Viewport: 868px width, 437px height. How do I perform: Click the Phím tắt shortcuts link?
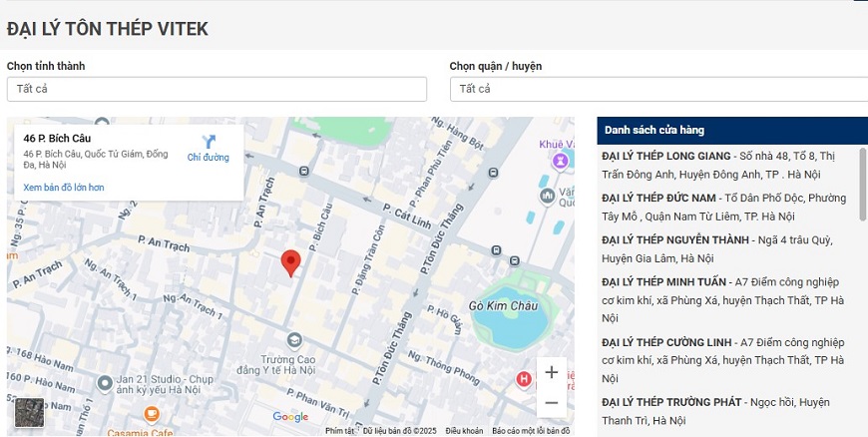point(339,430)
